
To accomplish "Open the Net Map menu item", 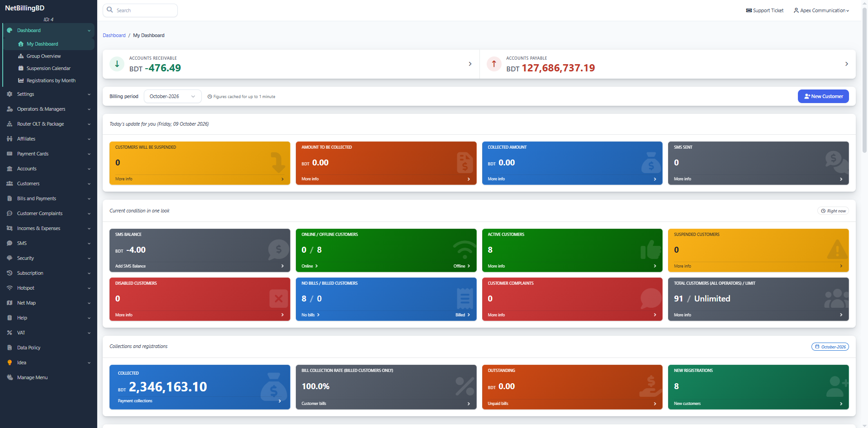I will (48, 303).
